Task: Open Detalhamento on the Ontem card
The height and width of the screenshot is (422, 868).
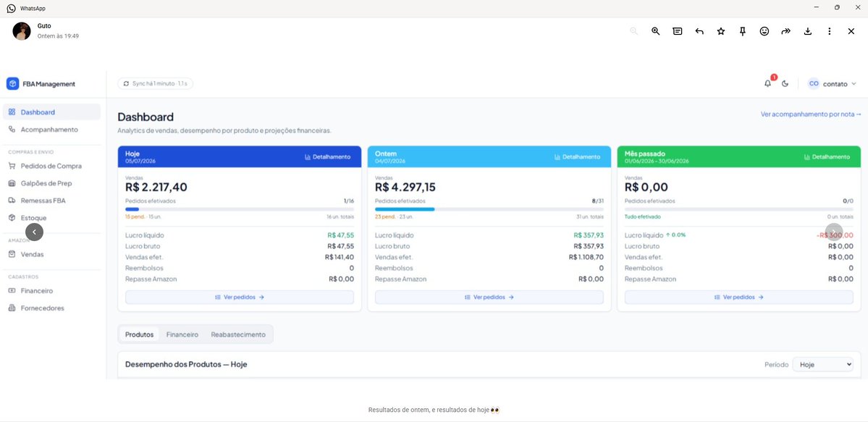Action: [578, 157]
